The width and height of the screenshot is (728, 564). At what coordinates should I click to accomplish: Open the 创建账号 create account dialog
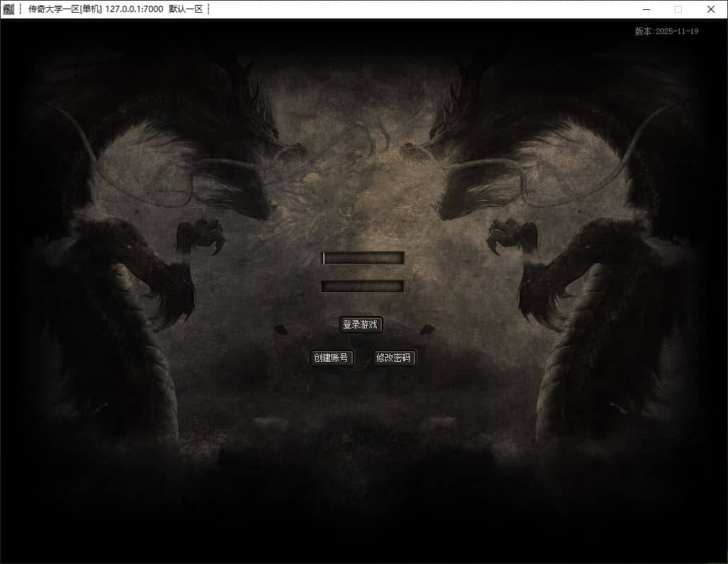point(331,358)
